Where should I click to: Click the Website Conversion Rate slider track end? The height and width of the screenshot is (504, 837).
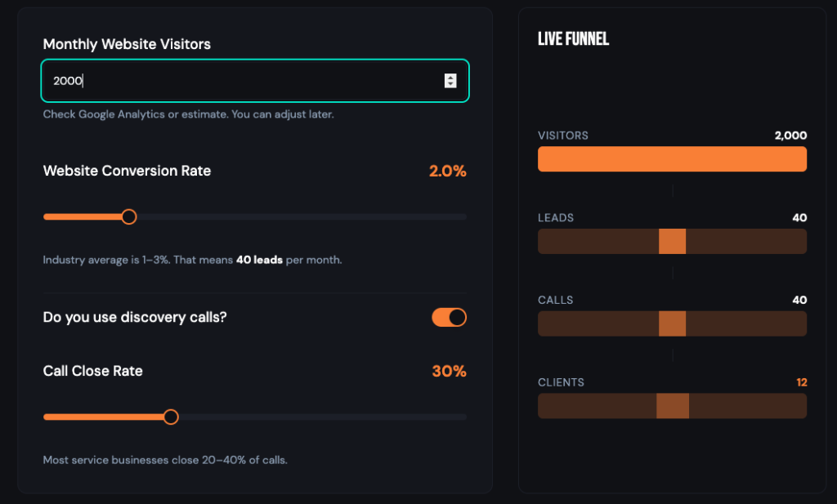tap(463, 216)
